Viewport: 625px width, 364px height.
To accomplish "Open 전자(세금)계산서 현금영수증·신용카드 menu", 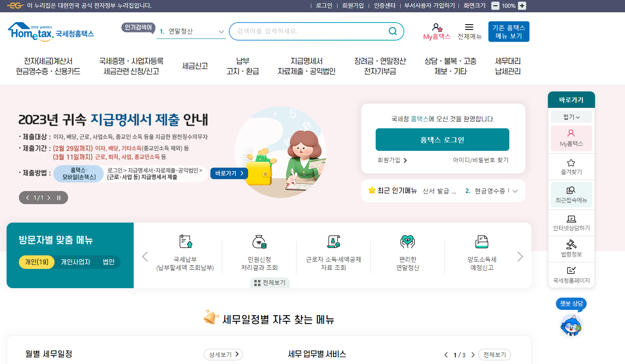I will coord(48,66).
